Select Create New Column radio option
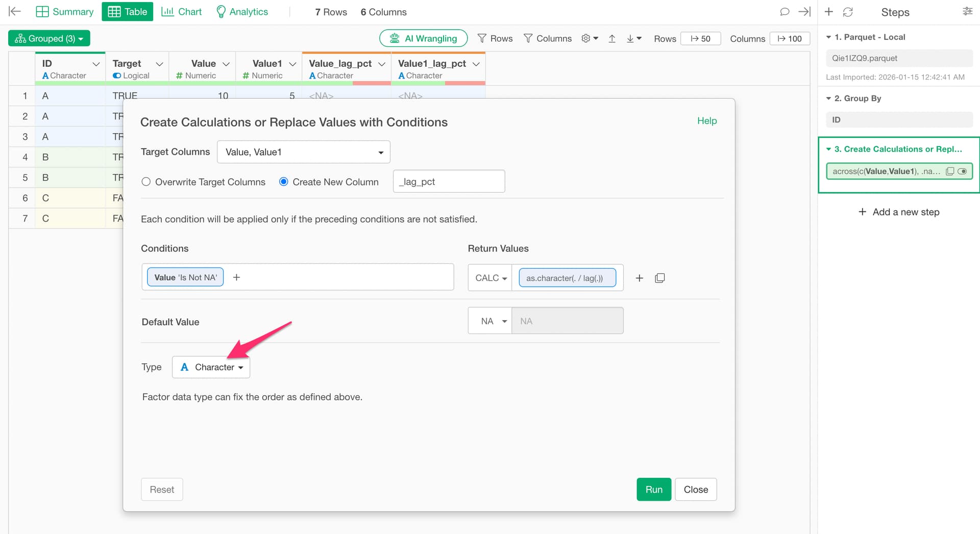The height and width of the screenshot is (534, 980). point(284,182)
